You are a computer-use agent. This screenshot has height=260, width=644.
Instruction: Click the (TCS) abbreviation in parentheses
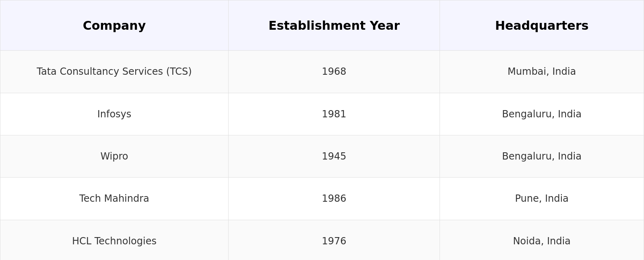tap(179, 72)
